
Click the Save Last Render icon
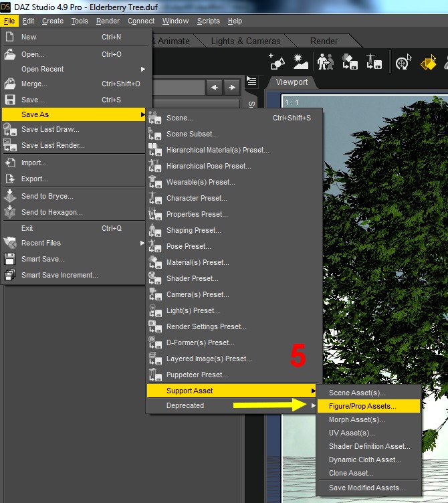pyautogui.click(x=9, y=145)
